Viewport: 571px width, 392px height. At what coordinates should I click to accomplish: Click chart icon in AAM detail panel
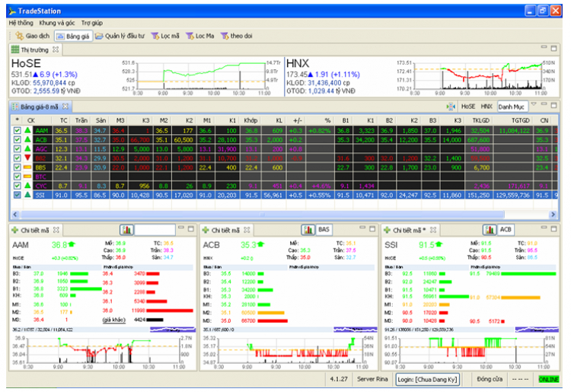tap(127, 230)
